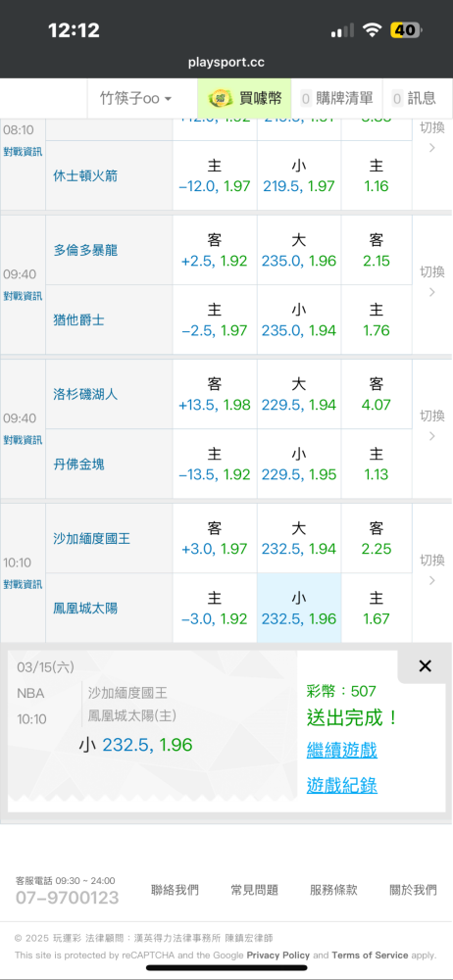Click 聯絡我們 in the footer
453x980 pixels.
(x=175, y=890)
